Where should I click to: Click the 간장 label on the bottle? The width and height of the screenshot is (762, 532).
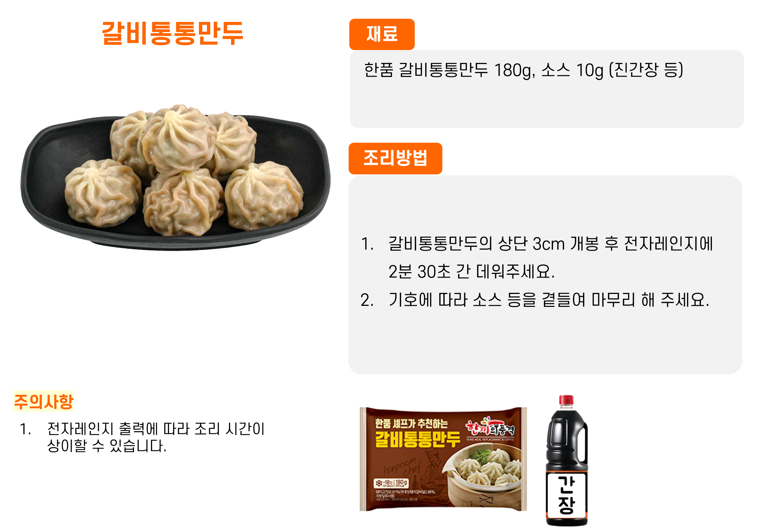[566, 495]
